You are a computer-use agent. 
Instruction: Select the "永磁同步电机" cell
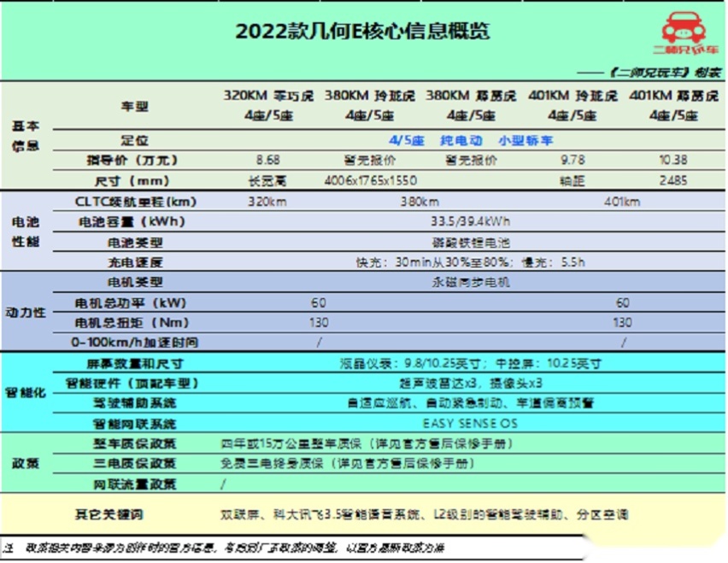471,282
